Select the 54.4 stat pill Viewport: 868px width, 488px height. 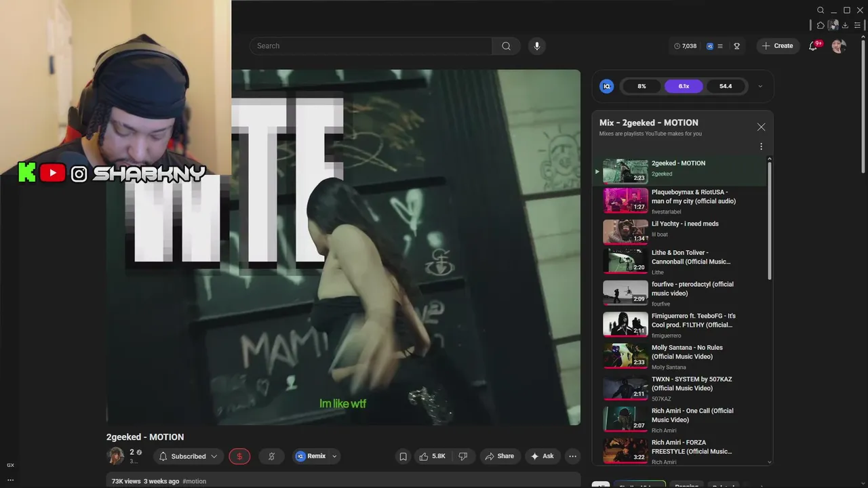[726, 86]
